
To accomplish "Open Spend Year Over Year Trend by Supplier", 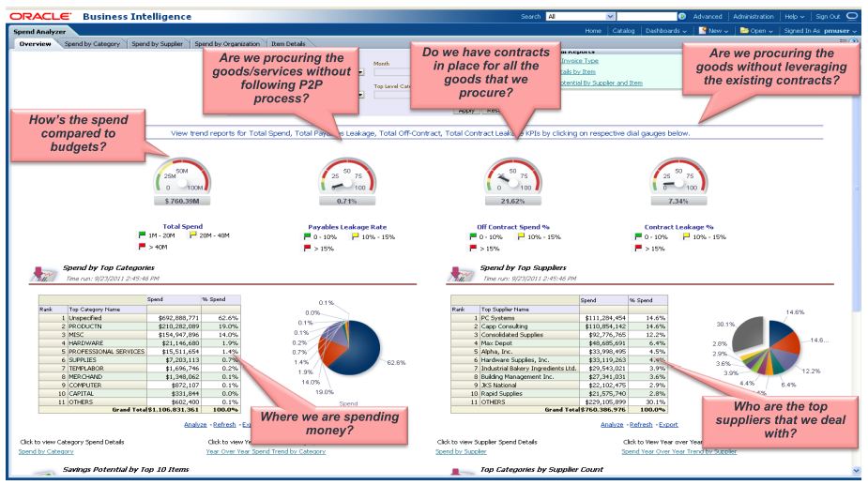I will [679, 452].
